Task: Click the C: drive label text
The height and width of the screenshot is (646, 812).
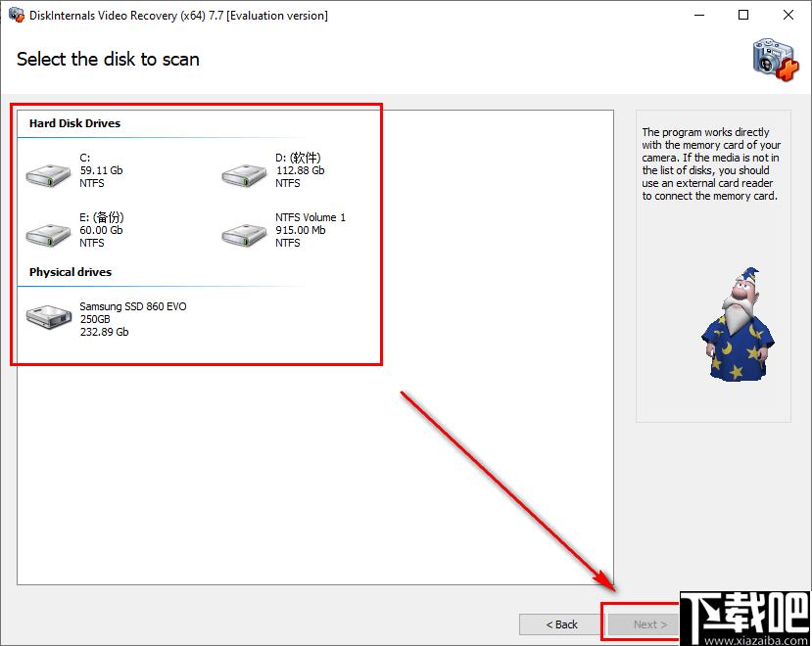Action: (85, 158)
